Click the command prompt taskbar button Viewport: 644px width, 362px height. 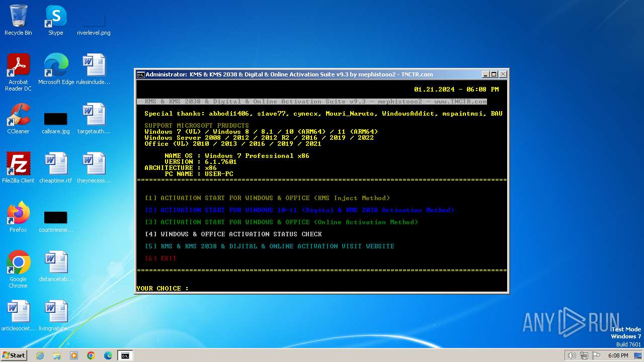pos(125,355)
